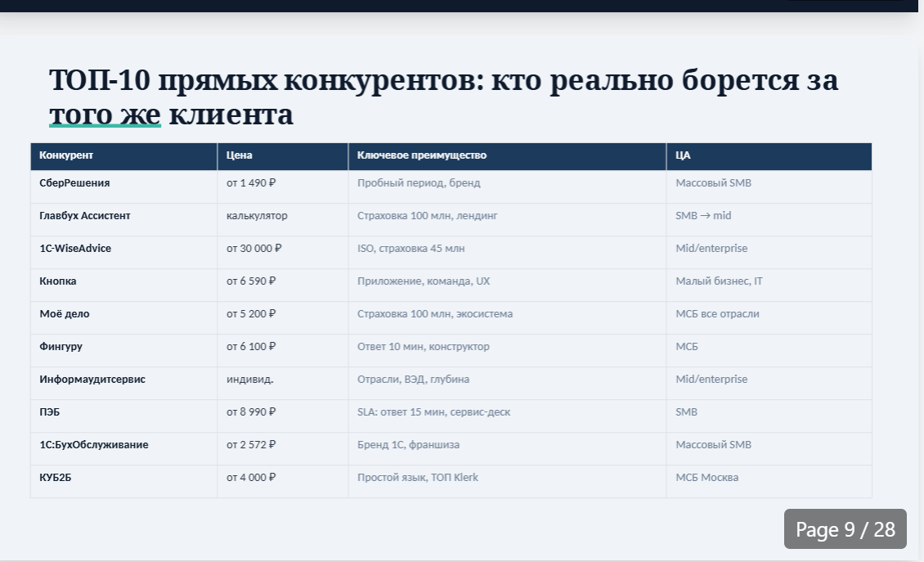Select the Моё дело cell
924x562 pixels.
(123, 318)
